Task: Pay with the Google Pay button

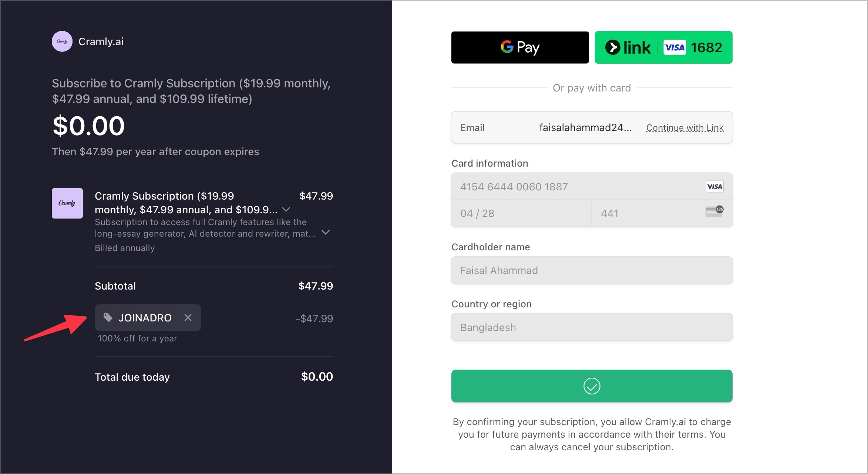Action: coord(520,47)
